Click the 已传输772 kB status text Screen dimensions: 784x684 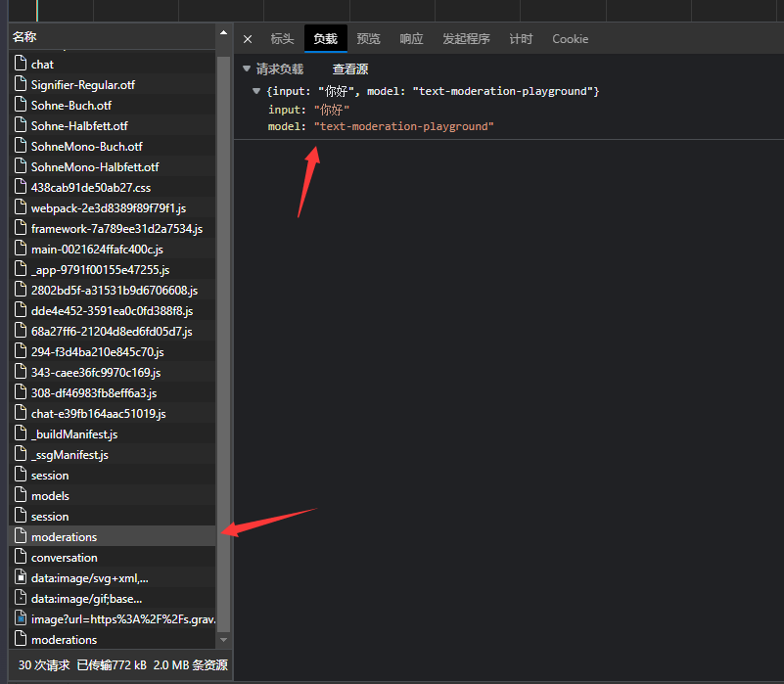click(112, 665)
